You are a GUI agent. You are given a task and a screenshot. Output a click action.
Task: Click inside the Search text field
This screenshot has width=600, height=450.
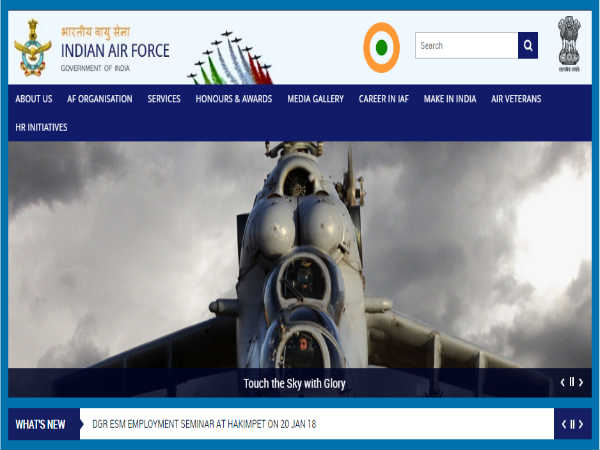pyautogui.click(x=466, y=46)
